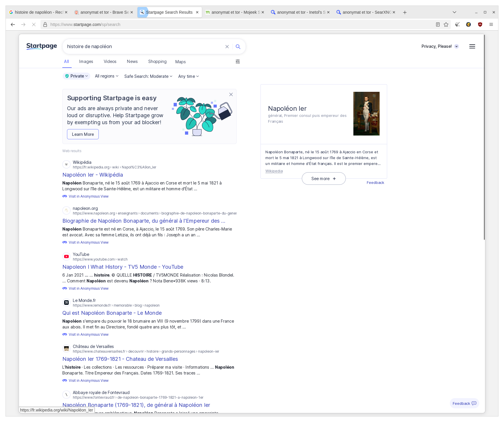Click the Startpage logo
The height and width of the screenshot is (422, 504).
42,46
